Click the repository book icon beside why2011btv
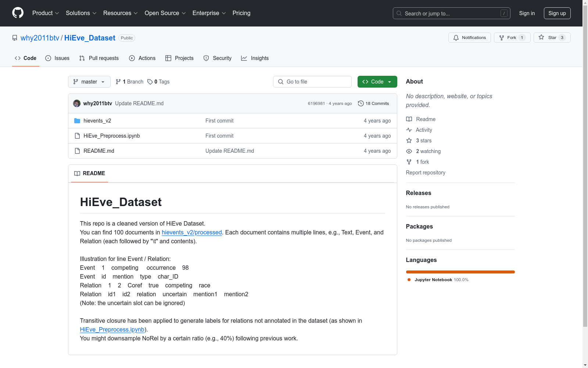Screen dimensions: 588x368 (15, 38)
